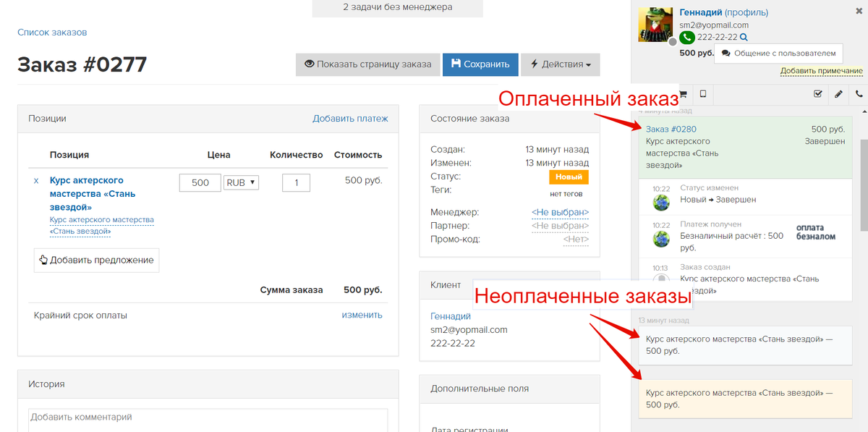Click Добавить предложение button

pos(96,260)
